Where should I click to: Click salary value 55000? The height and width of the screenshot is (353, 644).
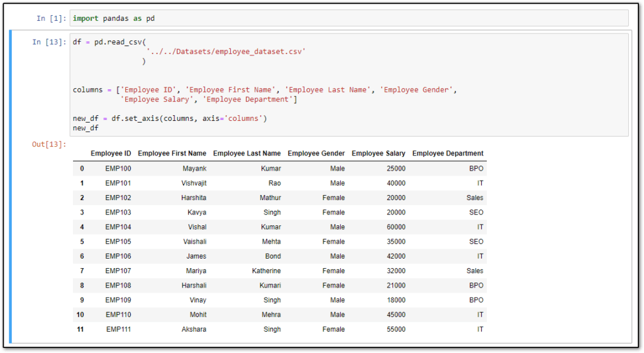396,329
